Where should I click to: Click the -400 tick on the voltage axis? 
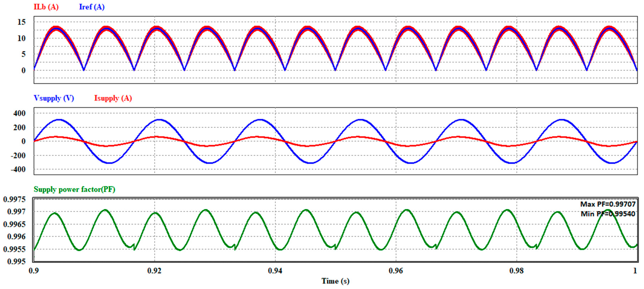pyautogui.click(x=18, y=169)
